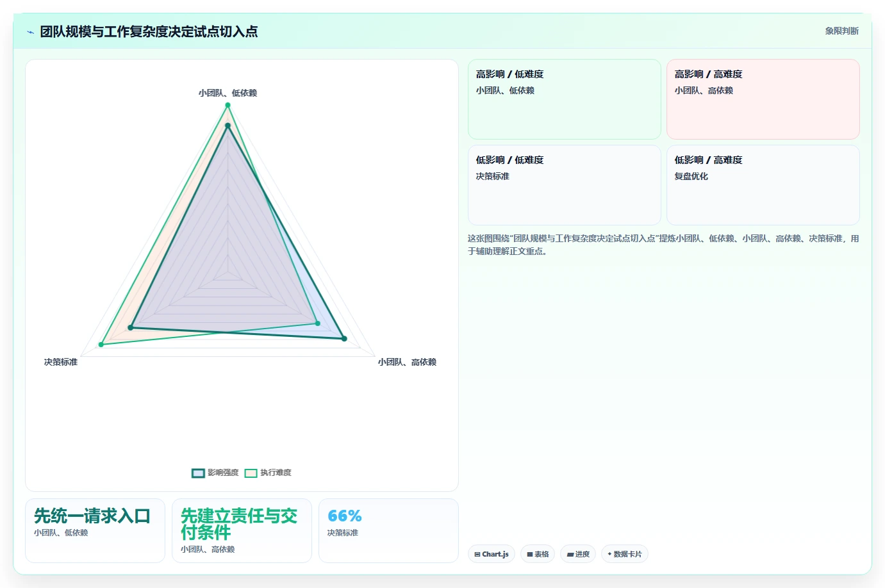Select the 低影响 / 高难度 card title
Viewport: 885px width, 588px height.
(708, 160)
